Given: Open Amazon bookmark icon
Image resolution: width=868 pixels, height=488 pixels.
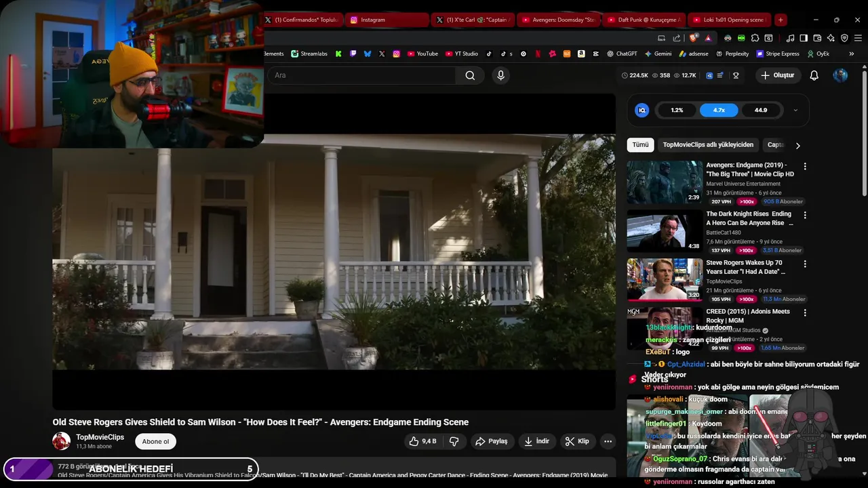Looking at the screenshot, I should [581, 54].
